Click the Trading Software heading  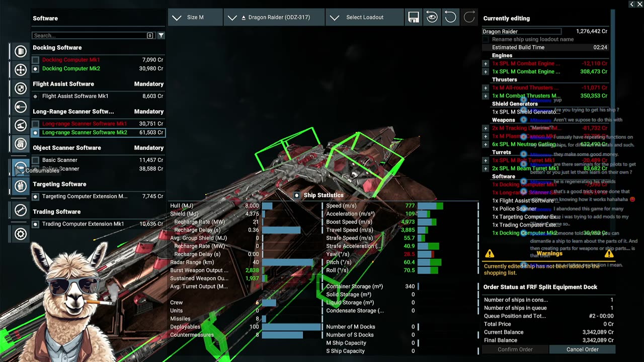[57, 212]
